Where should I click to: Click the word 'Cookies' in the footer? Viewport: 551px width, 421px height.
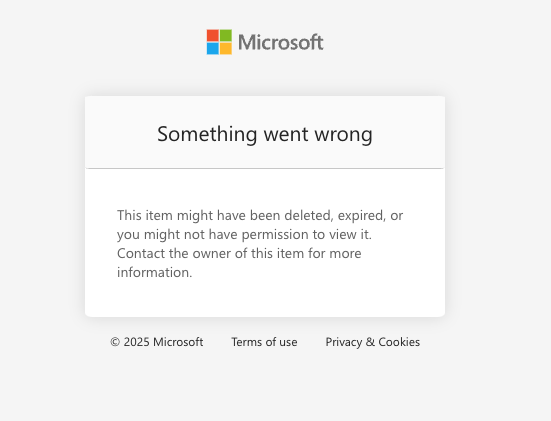tap(399, 342)
